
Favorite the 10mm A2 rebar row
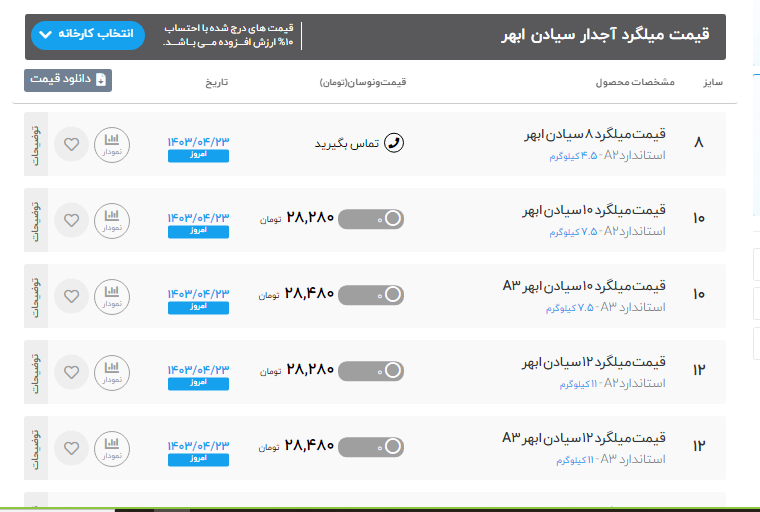point(71,220)
